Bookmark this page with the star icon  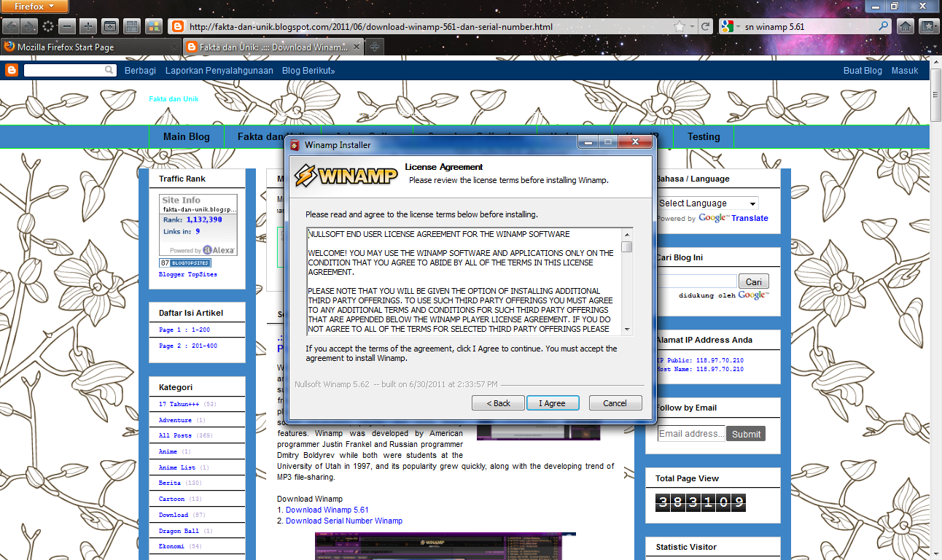(x=680, y=27)
